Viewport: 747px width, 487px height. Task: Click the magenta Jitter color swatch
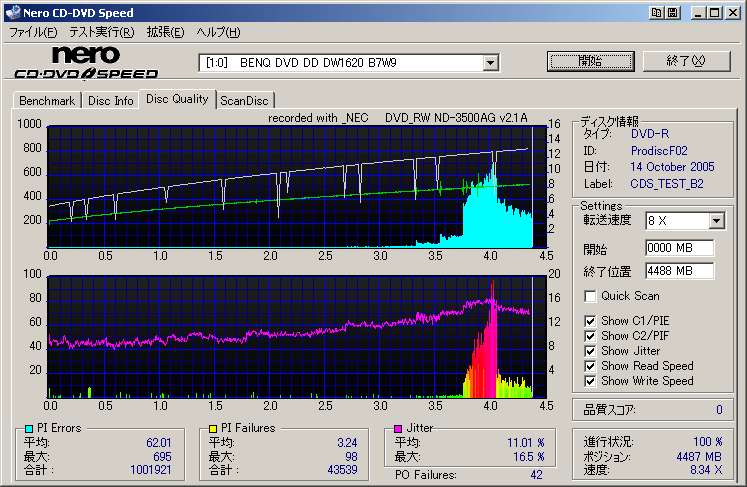[398, 428]
